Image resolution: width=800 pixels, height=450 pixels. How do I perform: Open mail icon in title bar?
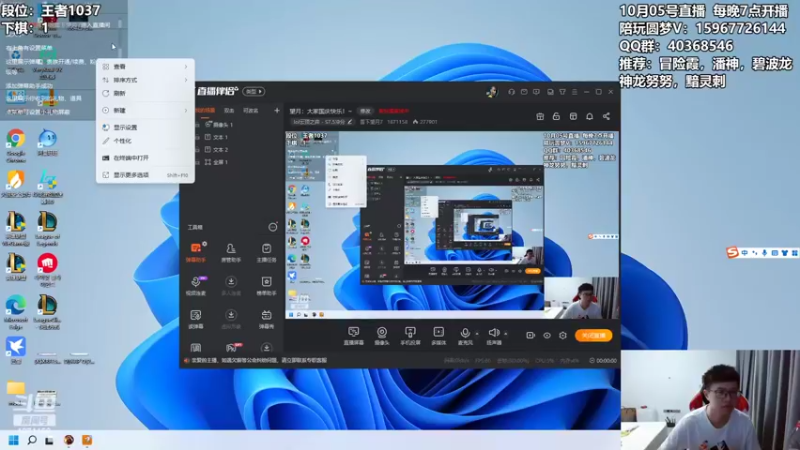coord(524,92)
